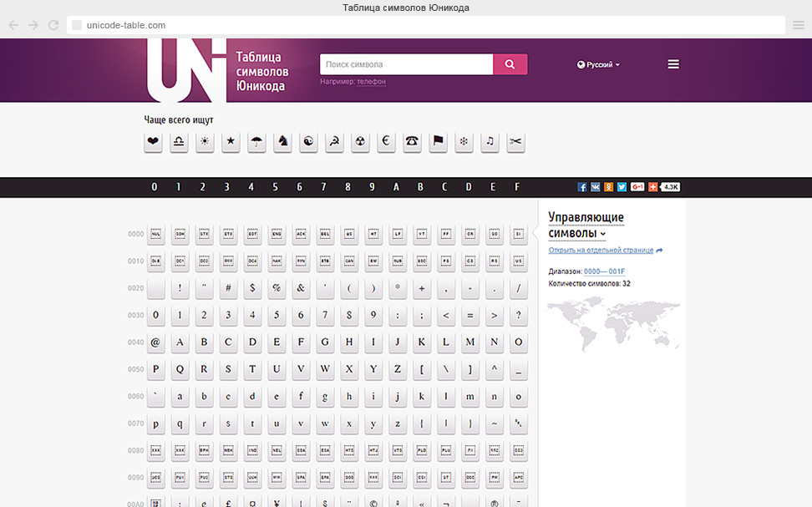
Task: Select the scissors symbol button
Action: point(515,142)
